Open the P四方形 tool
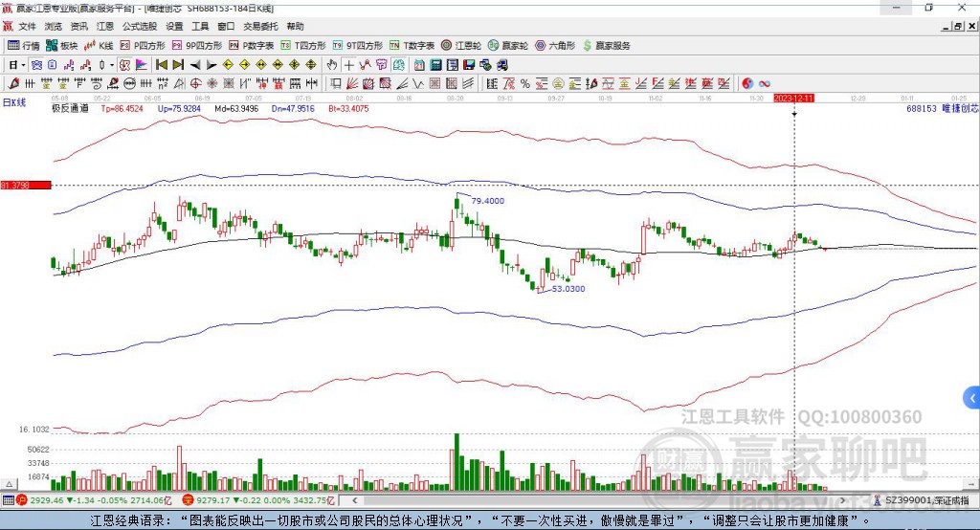Screen dimensions: 980x530 point(143,46)
